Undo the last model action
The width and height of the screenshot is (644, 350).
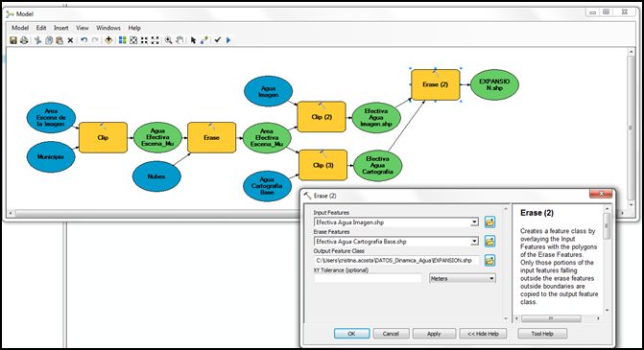[x=84, y=40]
